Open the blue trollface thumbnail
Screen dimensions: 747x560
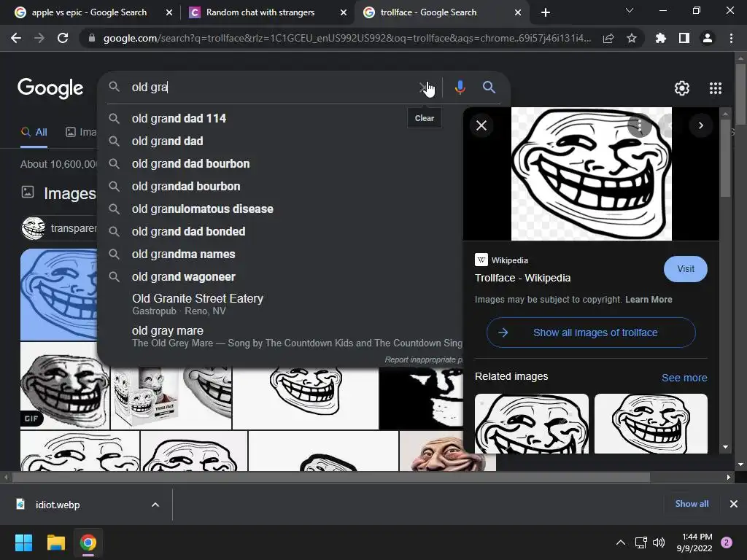pos(59,295)
